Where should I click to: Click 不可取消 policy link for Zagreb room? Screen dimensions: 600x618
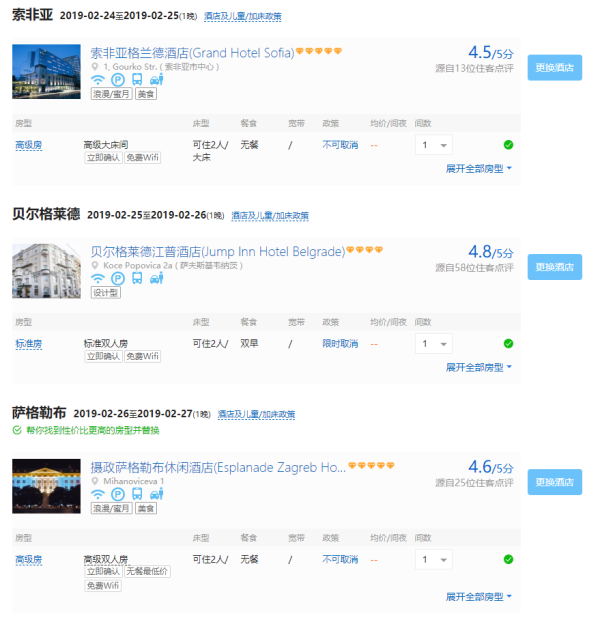340,559
